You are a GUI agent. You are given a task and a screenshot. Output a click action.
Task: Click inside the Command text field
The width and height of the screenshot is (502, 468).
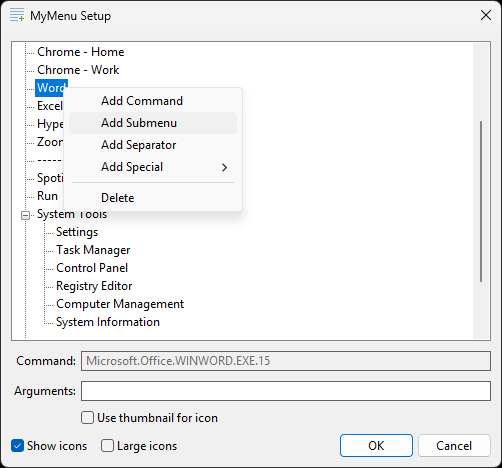tap(286, 361)
